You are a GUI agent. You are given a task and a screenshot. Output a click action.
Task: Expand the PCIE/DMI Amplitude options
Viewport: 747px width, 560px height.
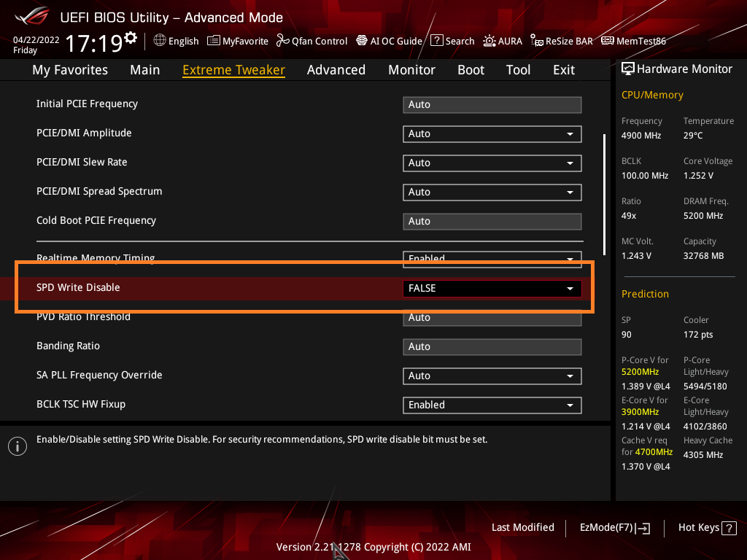pyautogui.click(x=492, y=134)
